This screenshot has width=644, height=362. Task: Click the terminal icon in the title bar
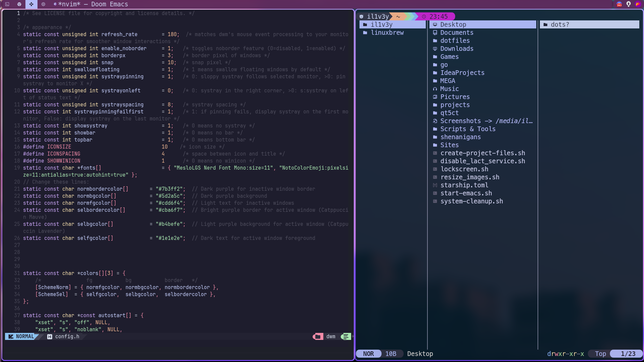point(7,4)
